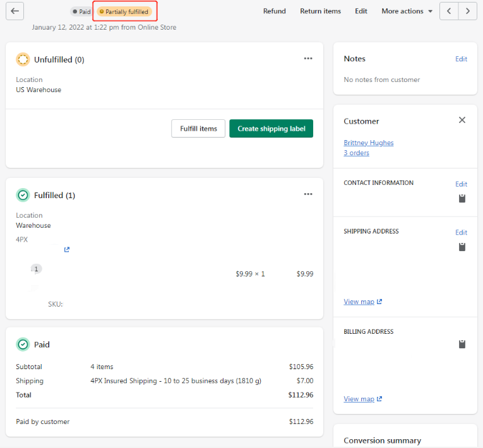Click the Refund action

click(275, 11)
